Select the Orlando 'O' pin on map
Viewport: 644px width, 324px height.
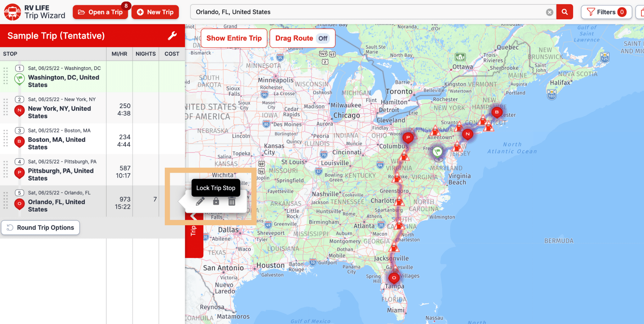coord(394,278)
